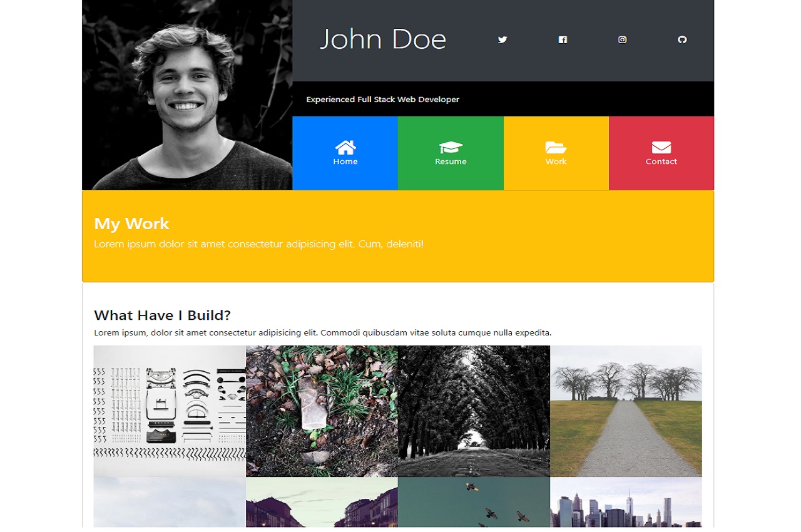
Task: Click the 'Commodi quibusdam vitae soluta' paragraph
Action: coord(323,333)
